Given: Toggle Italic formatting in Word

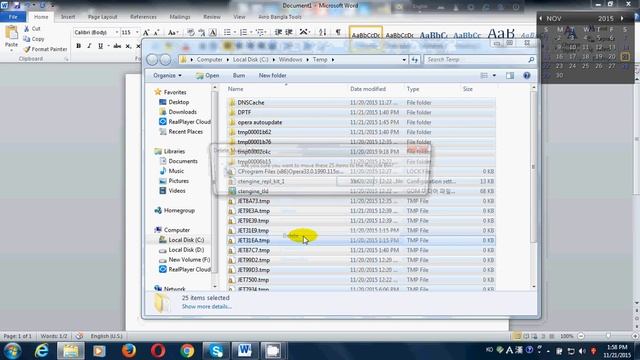Looking at the screenshot, I should point(89,46).
